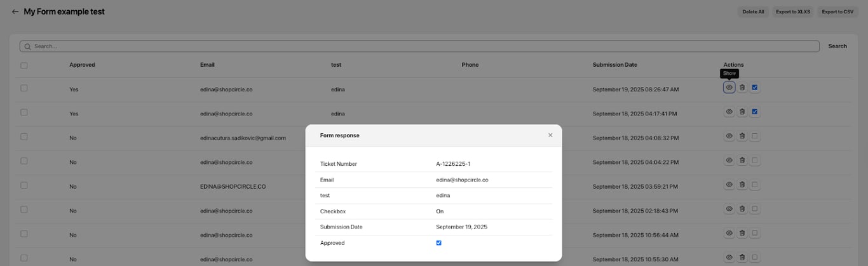
Task: Click the Delete All button
Action: (754, 11)
